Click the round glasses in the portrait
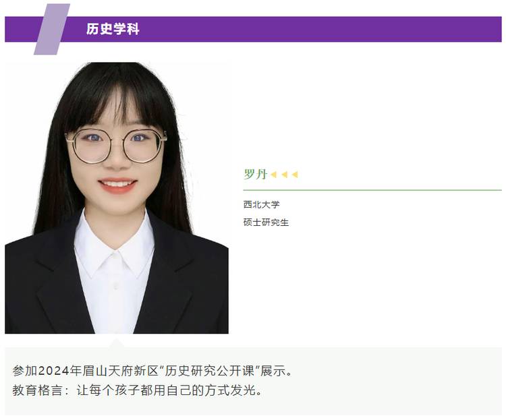This screenshot has height=420, width=506. click(116, 146)
